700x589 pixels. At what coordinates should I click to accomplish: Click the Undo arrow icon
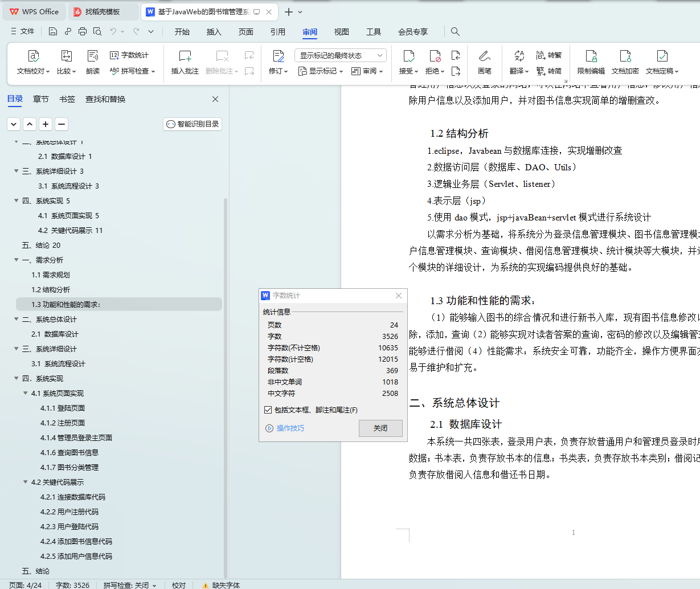pyautogui.click(x=113, y=32)
